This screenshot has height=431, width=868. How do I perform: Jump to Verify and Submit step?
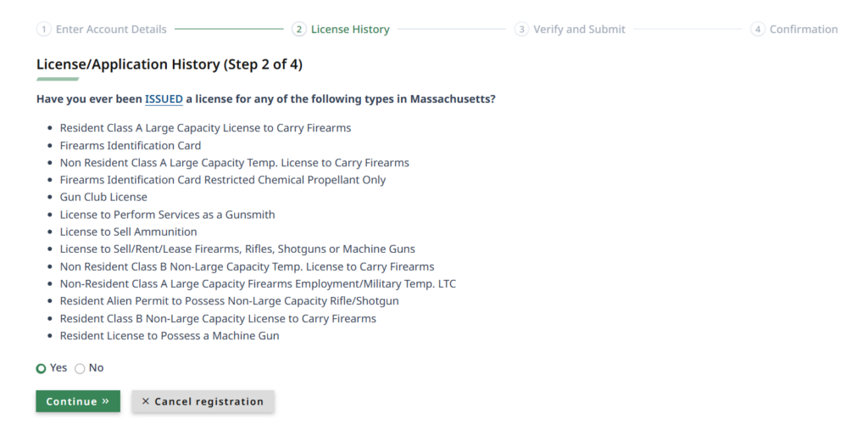point(579,30)
